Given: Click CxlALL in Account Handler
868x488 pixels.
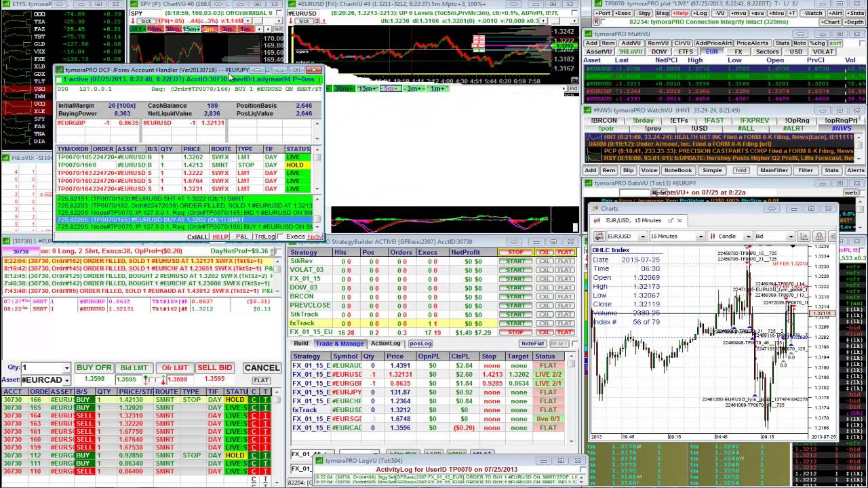Looking at the screenshot, I should [x=197, y=237].
